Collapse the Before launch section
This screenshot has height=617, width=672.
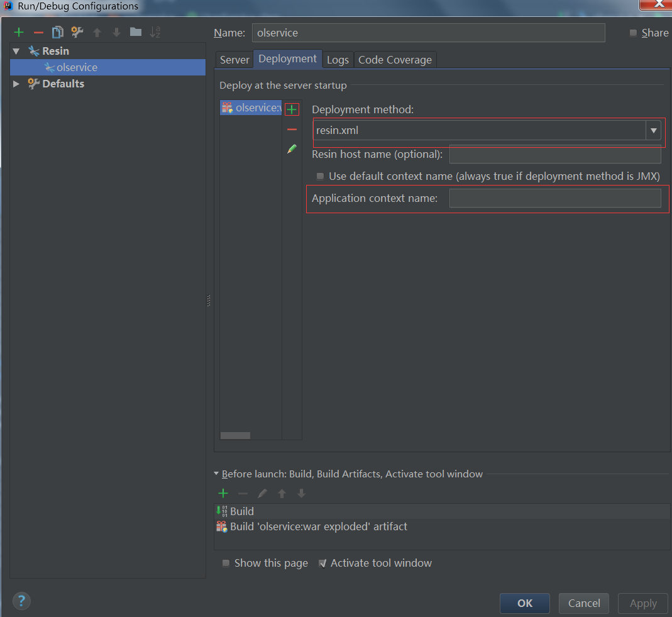pyautogui.click(x=216, y=474)
